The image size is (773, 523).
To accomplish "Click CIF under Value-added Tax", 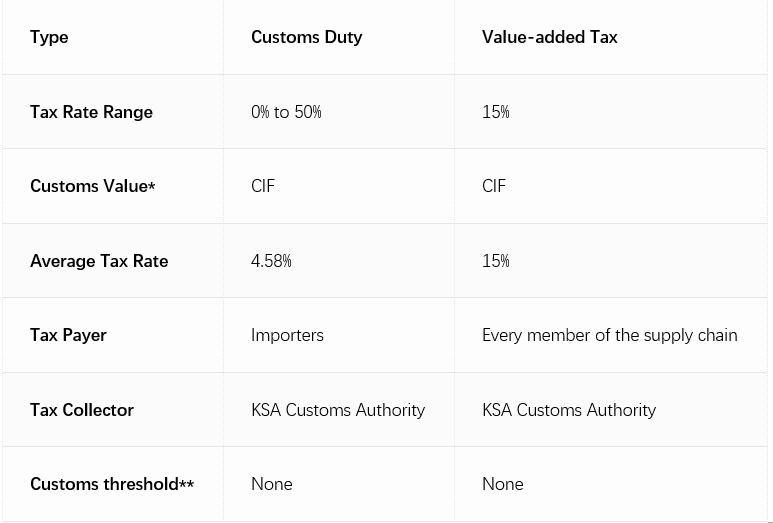I will click(494, 186).
